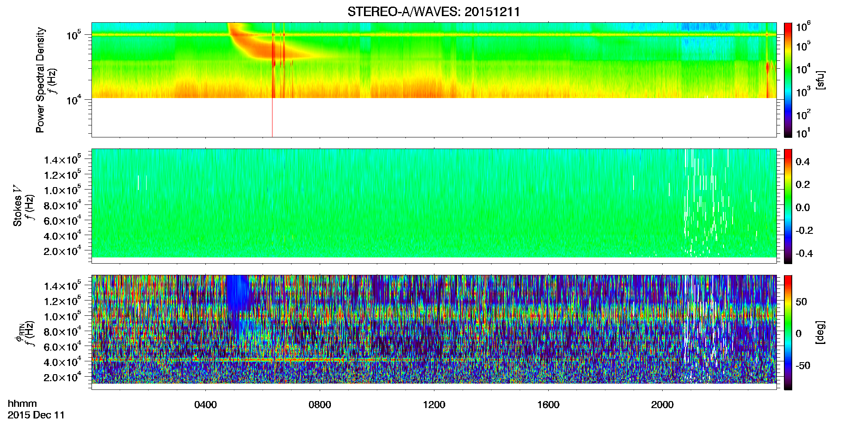The height and width of the screenshot is (447, 868).
Task: Click the 0.0 value on Stokes color bar
Action: click(x=803, y=207)
